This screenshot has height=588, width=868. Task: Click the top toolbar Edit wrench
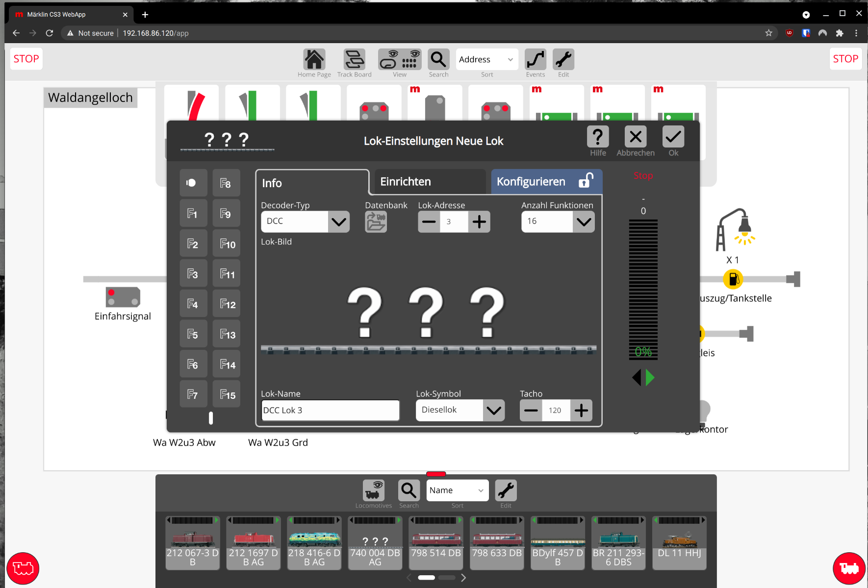[x=563, y=60]
